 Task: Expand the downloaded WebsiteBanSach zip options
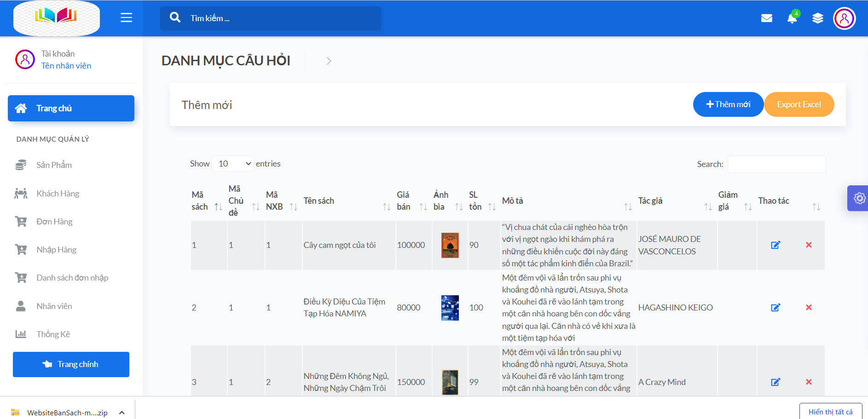click(122, 412)
